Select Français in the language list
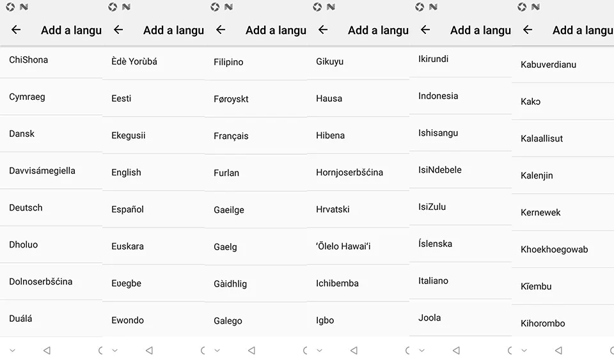The height and width of the screenshot is (364, 614). click(256, 136)
